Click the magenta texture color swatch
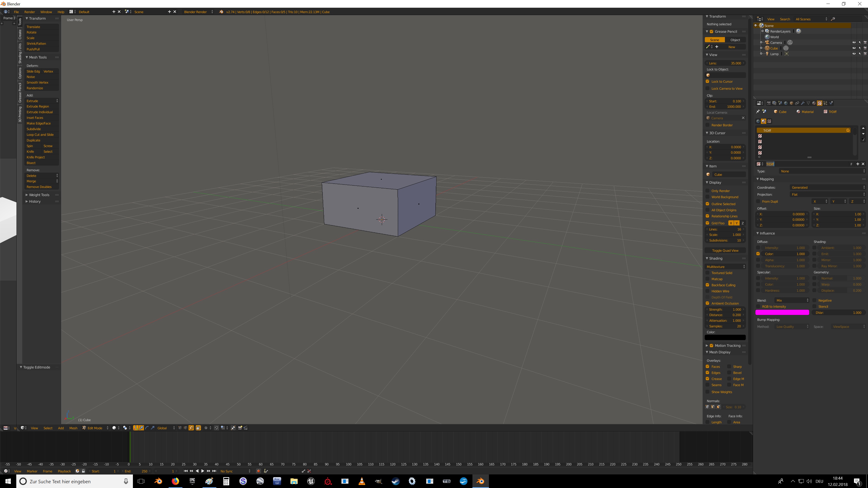Image resolution: width=868 pixels, height=488 pixels. pos(782,312)
